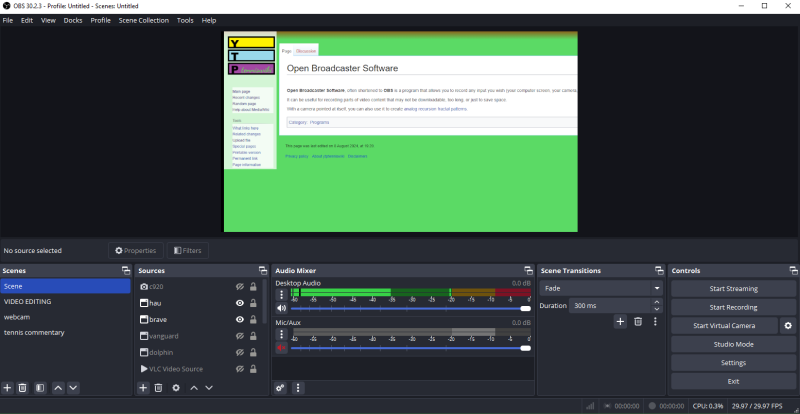
Task: Unmute Mic/Aux speaker icon
Action: pos(282,348)
